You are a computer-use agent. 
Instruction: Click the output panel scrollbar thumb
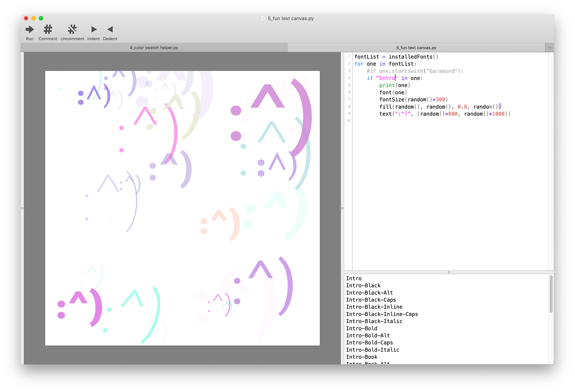[x=551, y=294]
